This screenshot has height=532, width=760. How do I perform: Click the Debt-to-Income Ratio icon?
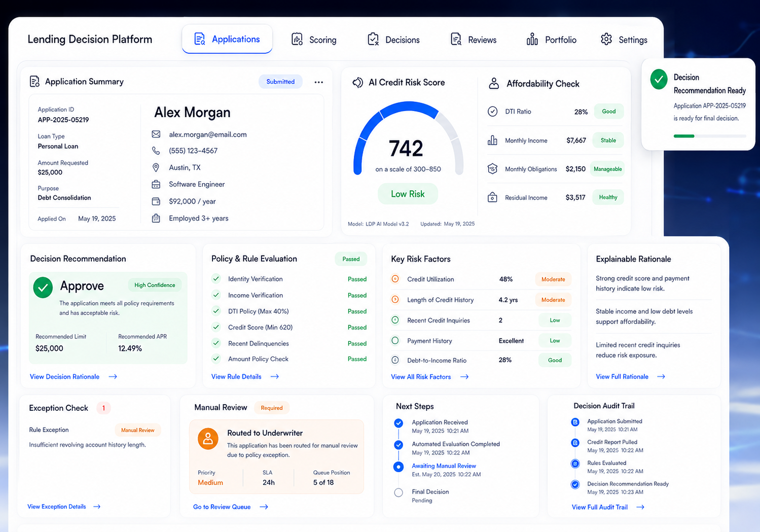pyautogui.click(x=395, y=360)
